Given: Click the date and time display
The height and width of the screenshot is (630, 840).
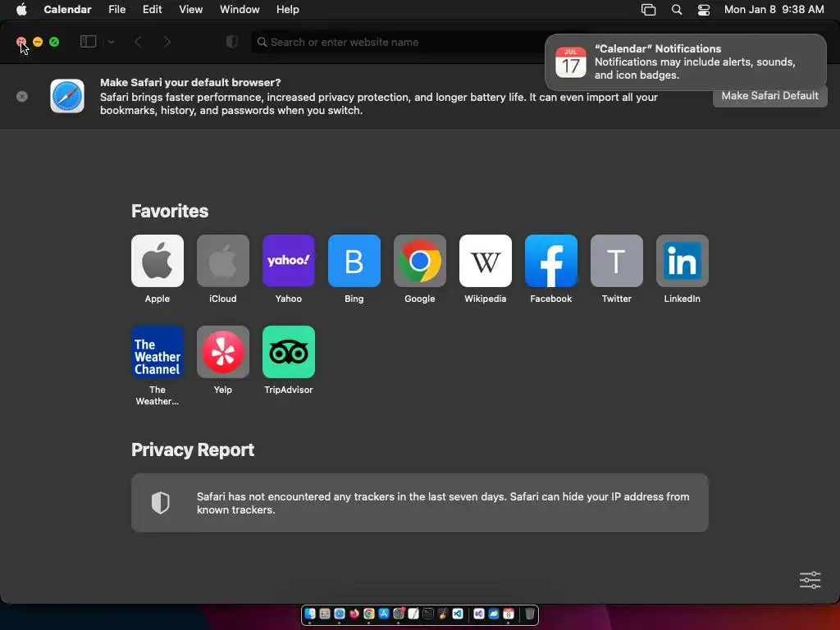Looking at the screenshot, I should pos(774,10).
